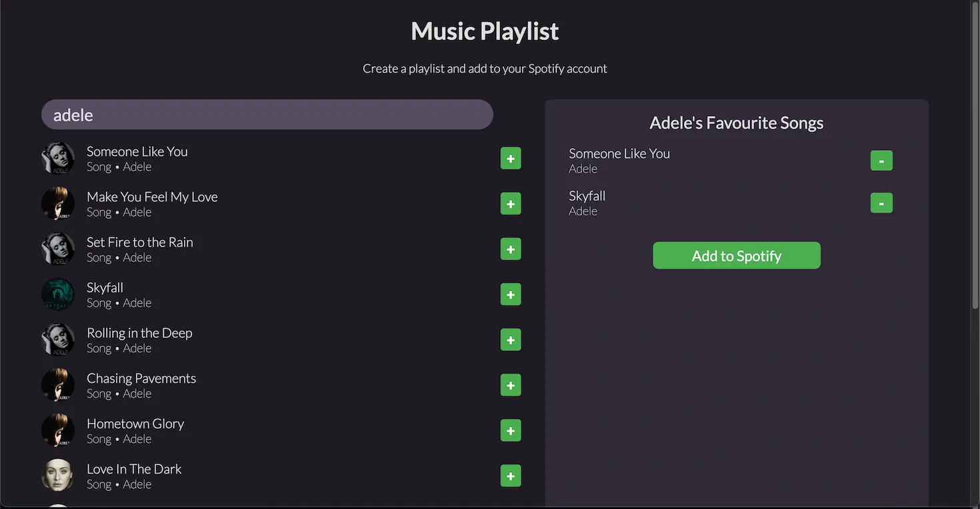Select the "Hometown Glory" album cover
Image resolution: width=980 pixels, height=509 pixels.
pyautogui.click(x=58, y=430)
